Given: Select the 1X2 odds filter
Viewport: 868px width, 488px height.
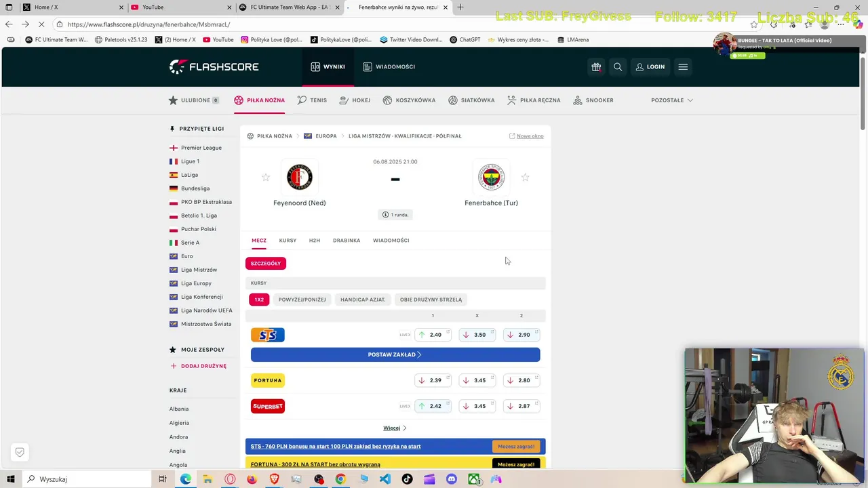Looking at the screenshot, I should coord(259,300).
